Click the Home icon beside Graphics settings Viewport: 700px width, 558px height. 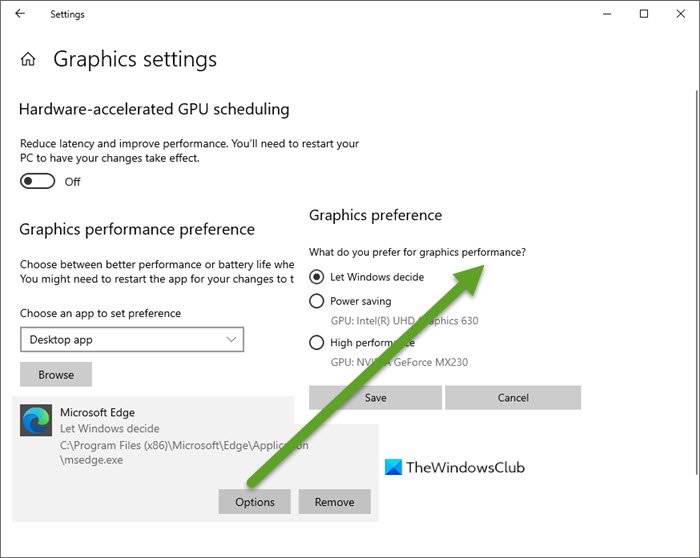tap(28, 59)
